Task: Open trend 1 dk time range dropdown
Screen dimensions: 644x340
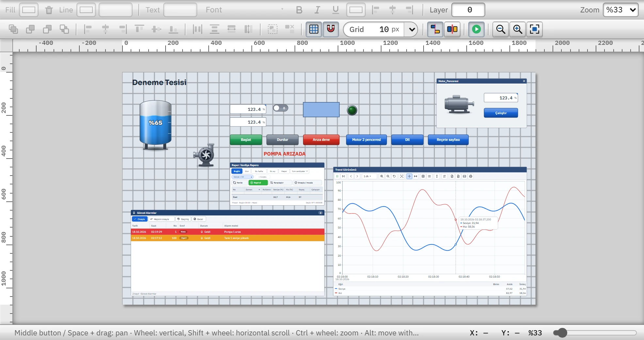Action: [x=369, y=176]
